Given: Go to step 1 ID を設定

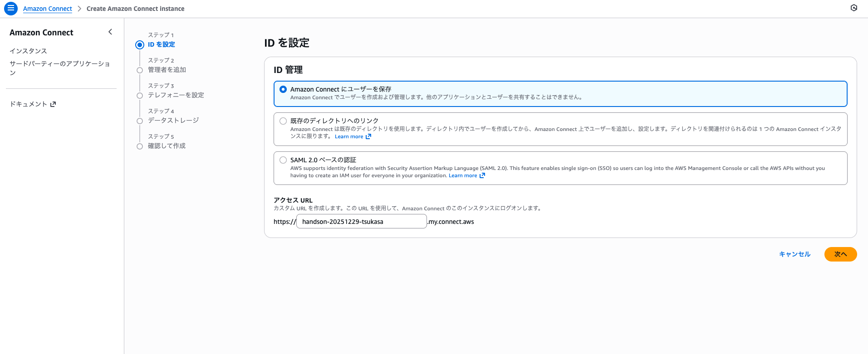Looking at the screenshot, I should coord(162,44).
